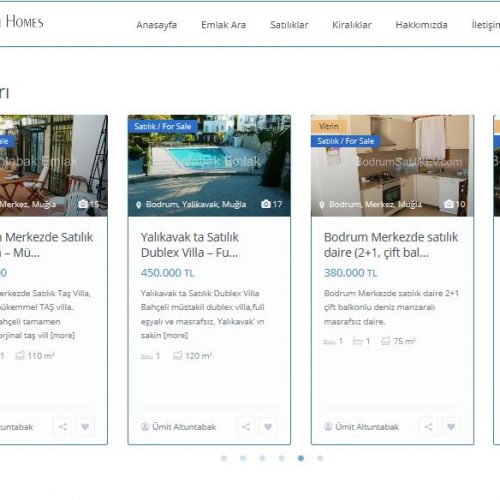Open the Hakkımızda page
500x500 pixels.
point(421,25)
